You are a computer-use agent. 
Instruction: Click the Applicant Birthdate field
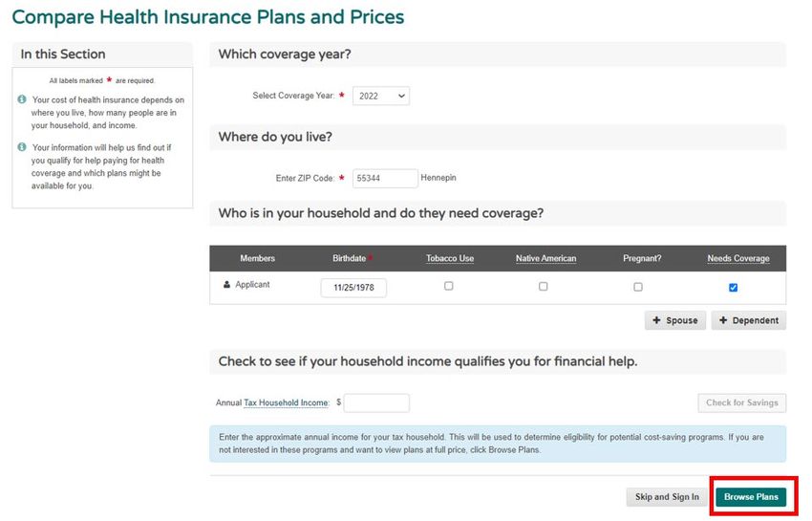tap(353, 288)
